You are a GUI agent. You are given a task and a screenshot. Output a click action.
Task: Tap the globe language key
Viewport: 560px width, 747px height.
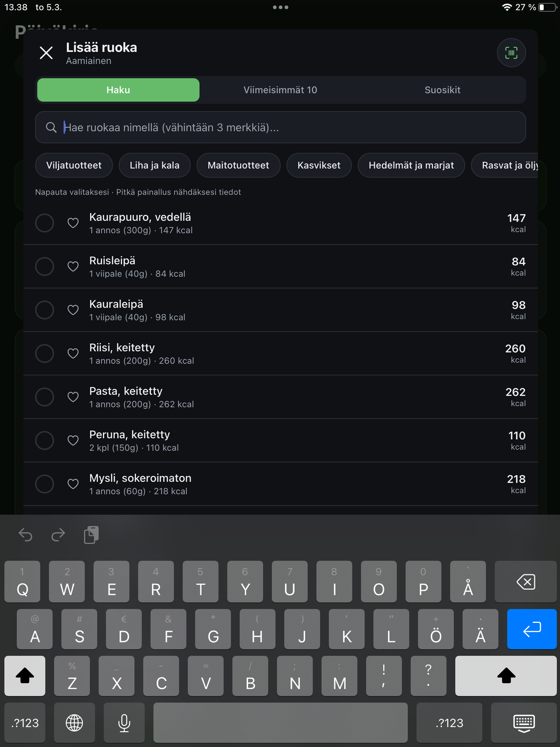[74, 723]
